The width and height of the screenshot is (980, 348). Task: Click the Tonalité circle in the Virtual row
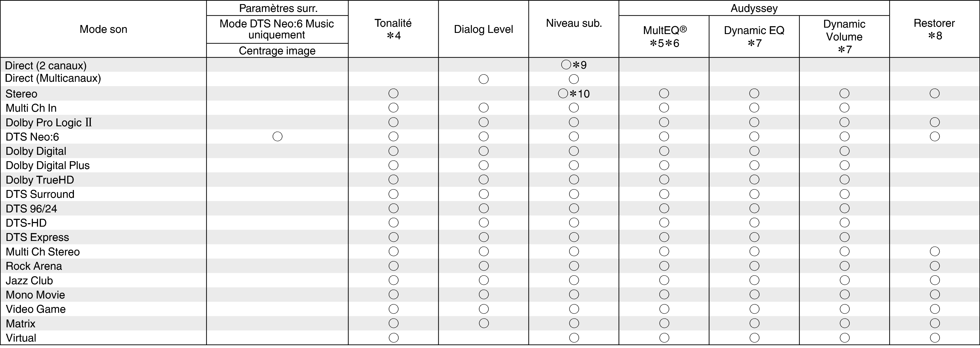pyautogui.click(x=393, y=338)
